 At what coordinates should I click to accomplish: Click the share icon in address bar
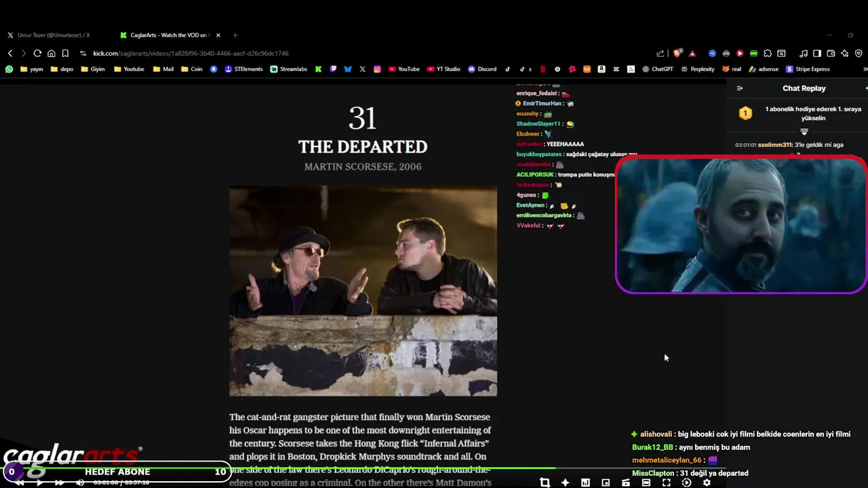click(x=660, y=54)
